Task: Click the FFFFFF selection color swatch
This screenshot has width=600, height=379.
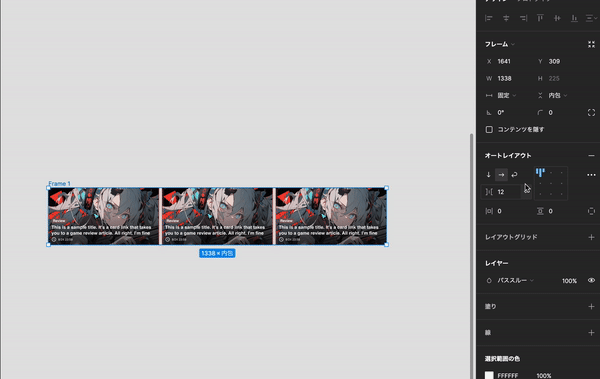Action: tap(489, 376)
